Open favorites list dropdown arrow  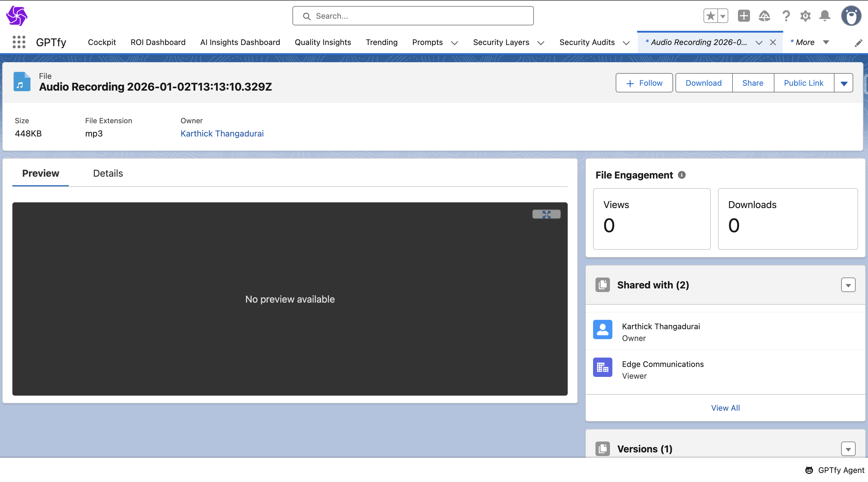tap(723, 16)
